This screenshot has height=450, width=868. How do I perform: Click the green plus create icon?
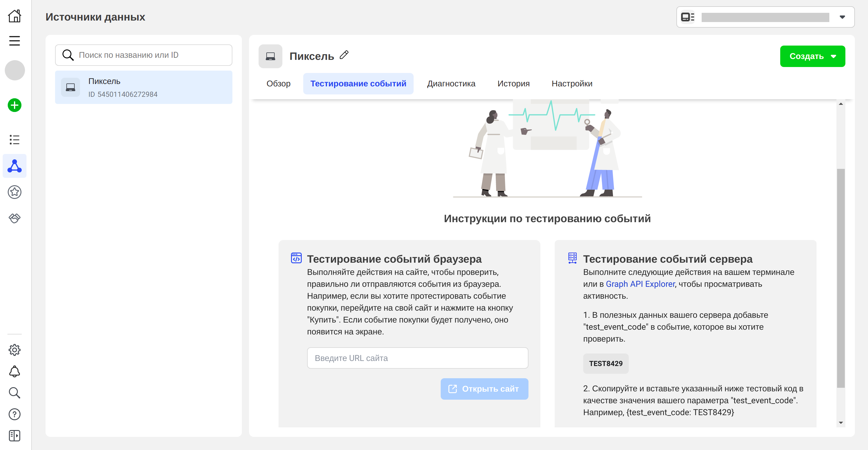point(15,105)
